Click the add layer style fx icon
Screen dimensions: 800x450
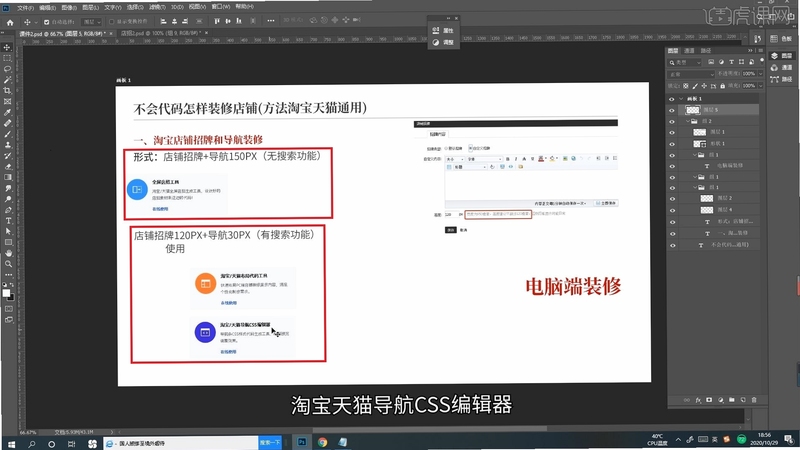click(698, 400)
